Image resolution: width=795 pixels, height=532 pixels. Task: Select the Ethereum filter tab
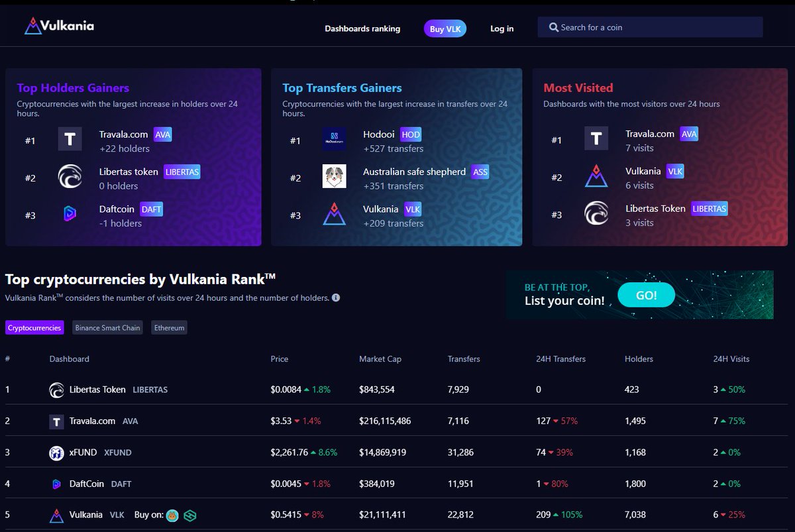(x=169, y=328)
